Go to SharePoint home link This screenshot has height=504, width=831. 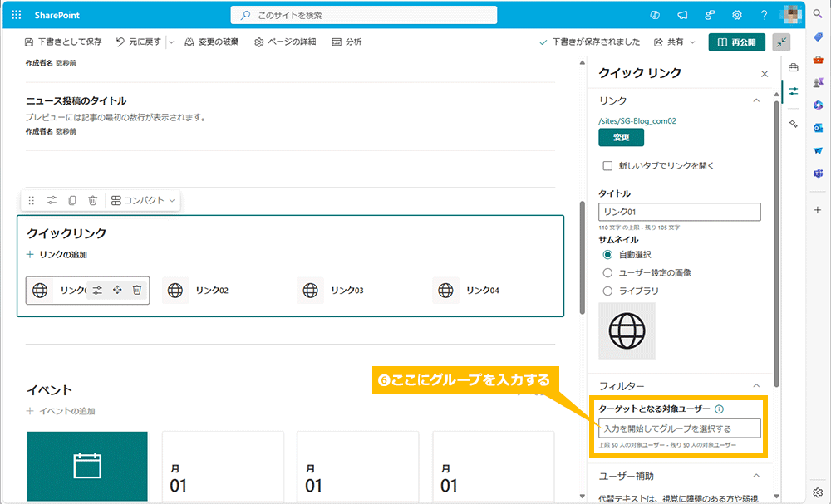pyautogui.click(x=57, y=15)
